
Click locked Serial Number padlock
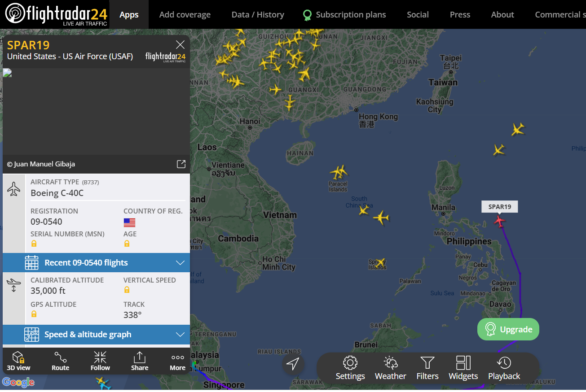34,244
